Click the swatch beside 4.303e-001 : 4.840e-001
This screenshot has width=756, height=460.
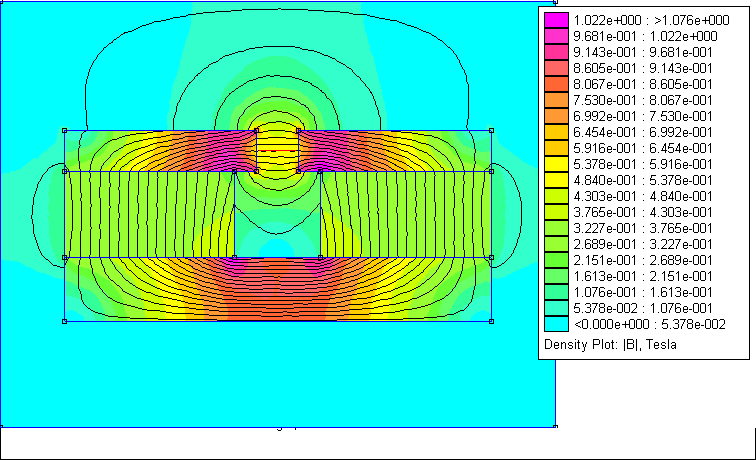point(556,196)
